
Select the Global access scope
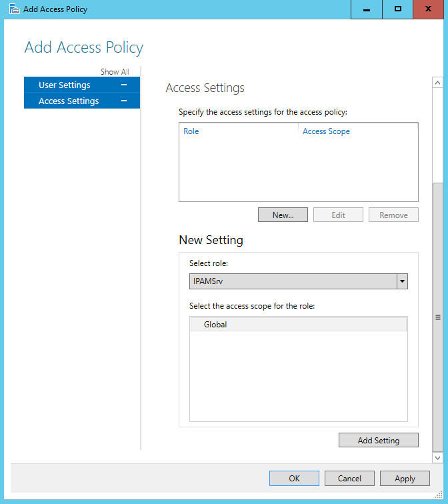pos(298,324)
